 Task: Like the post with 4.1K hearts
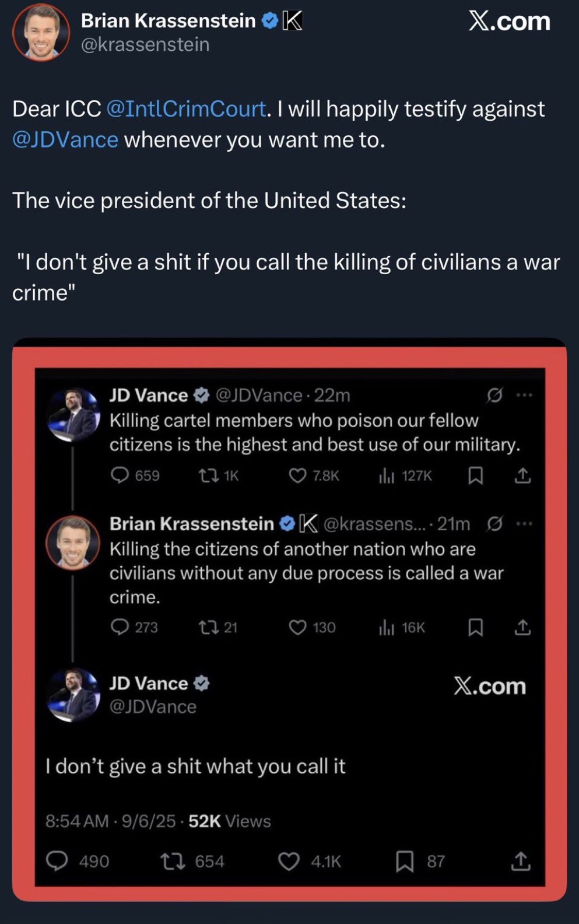pyautogui.click(x=289, y=861)
